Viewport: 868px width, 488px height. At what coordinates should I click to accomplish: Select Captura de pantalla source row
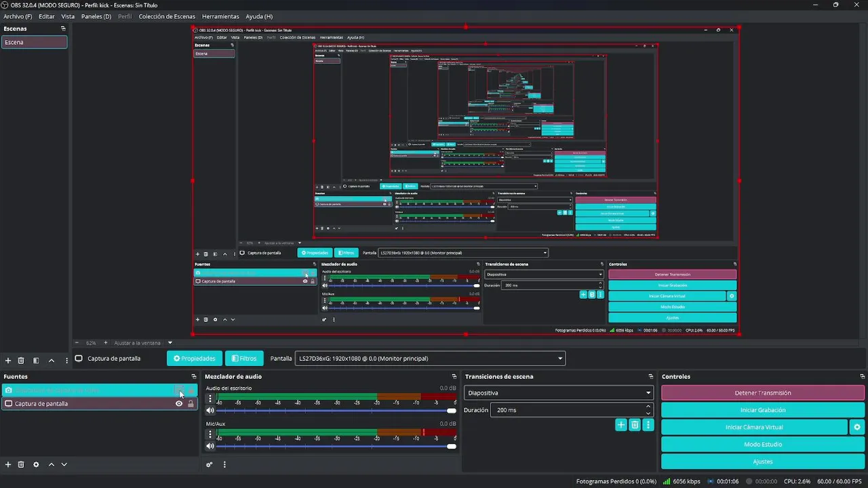point(99,403)
